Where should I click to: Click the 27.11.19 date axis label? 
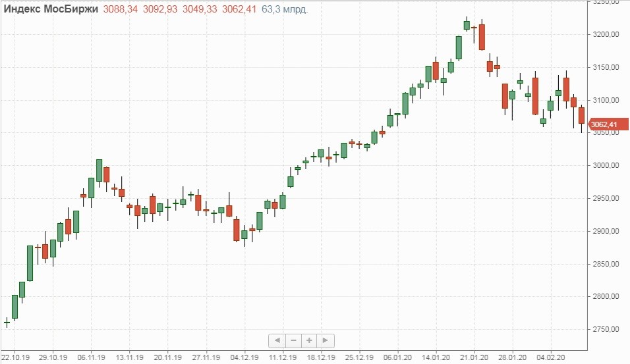coord(206,357)
